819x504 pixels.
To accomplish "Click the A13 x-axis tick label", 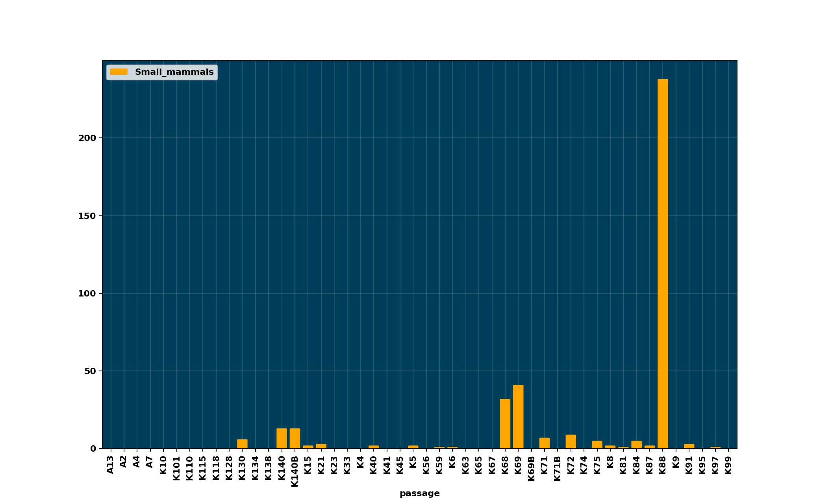I will 111,465.
